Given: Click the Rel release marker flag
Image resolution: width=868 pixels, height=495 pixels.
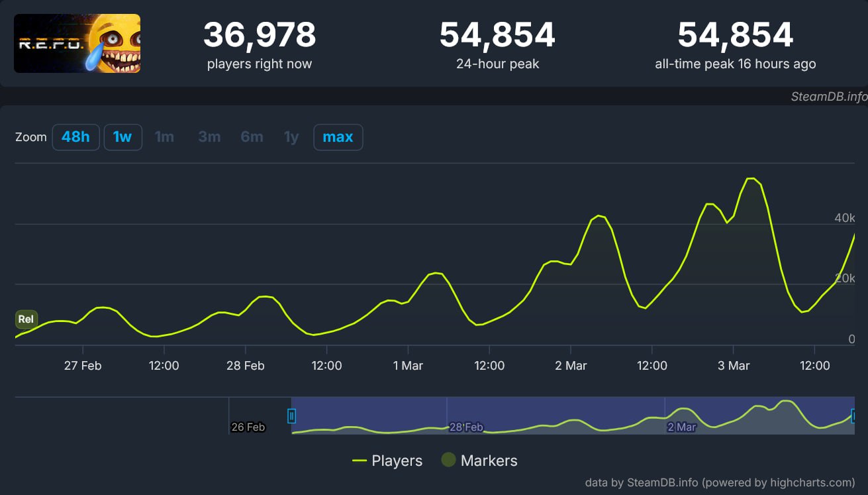Looking at the screenshot, I should pos(26,319).
